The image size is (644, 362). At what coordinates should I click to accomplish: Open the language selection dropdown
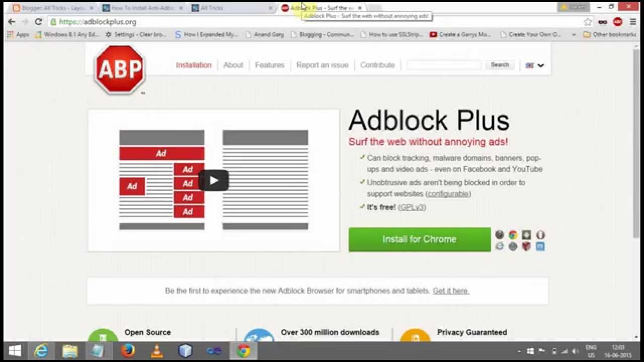(535, 65)
